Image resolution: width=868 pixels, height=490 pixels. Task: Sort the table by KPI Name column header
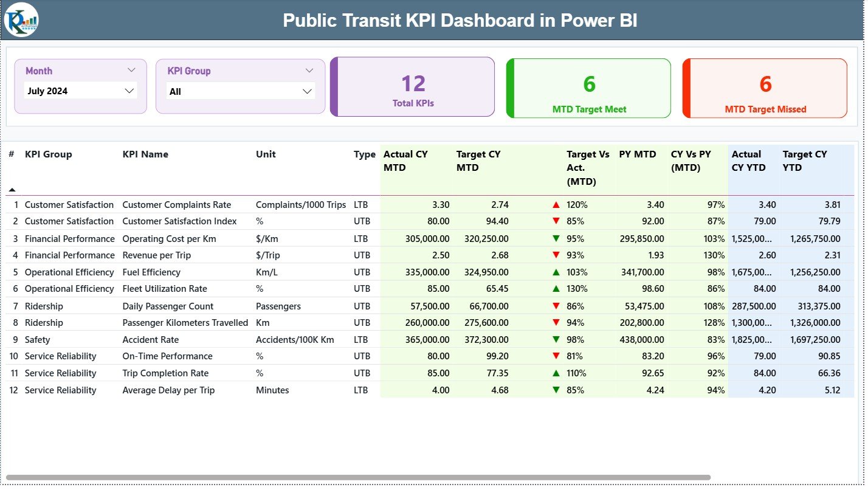pyautogui.click(x=144, y=154)
